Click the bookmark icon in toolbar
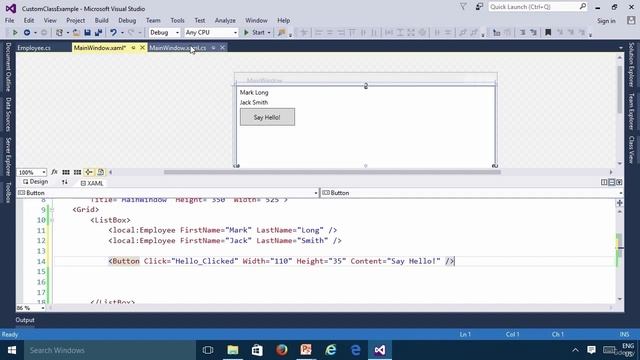 point(548,32)
